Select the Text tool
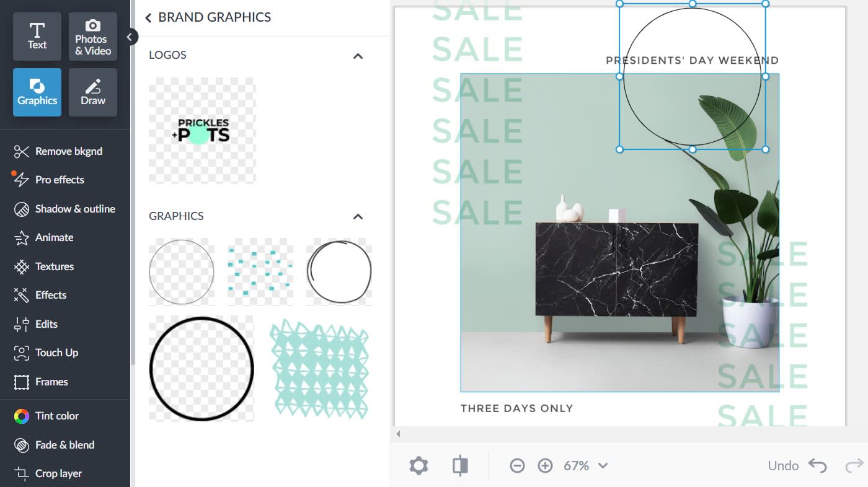Screen dimensions: 868x487 point(37,37)
